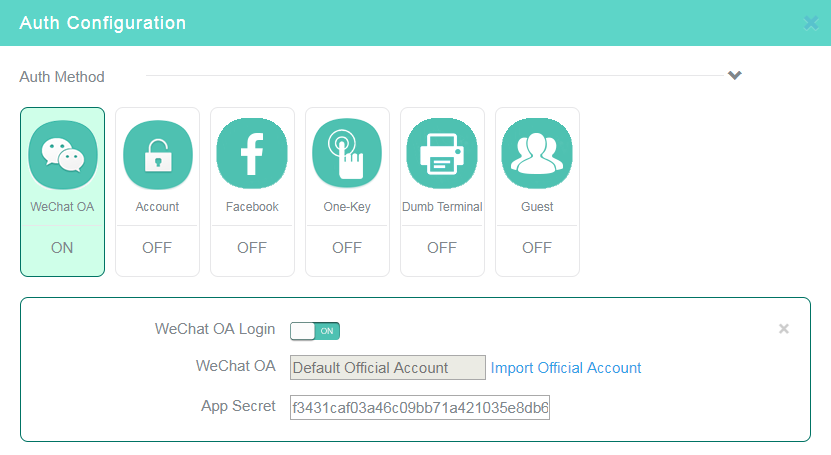Click the Auth Configuration title text
Image resolution: width=831 pixels, height=455 pixels.
click(x=103, y=23)
